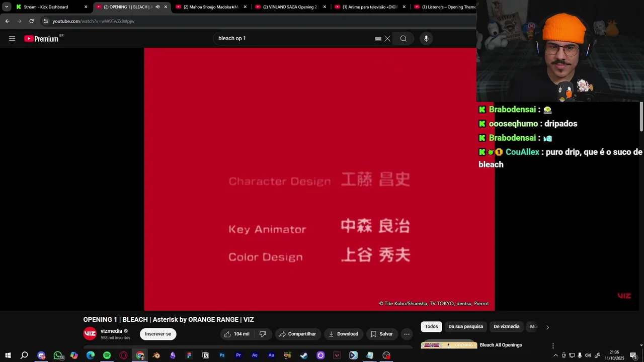This screenshot has width=644, height=362.
Task: Open Microsoft Edge from the taskbar
Action: [91, 355]
